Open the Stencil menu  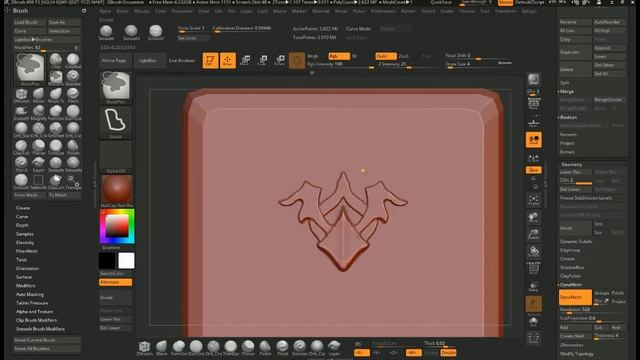pos(428,11)
